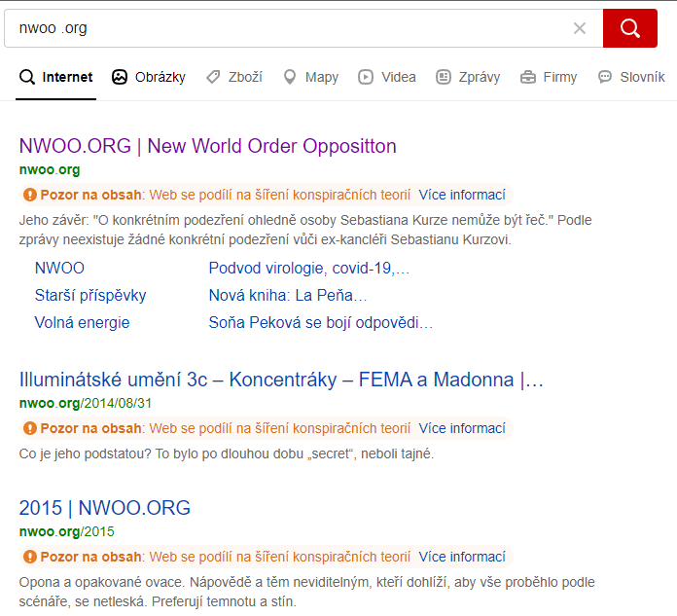Click the green nwoo.org URL of first result
Image resolution: width=677 pixels, height=616 pixels.
tap(50, 170)
